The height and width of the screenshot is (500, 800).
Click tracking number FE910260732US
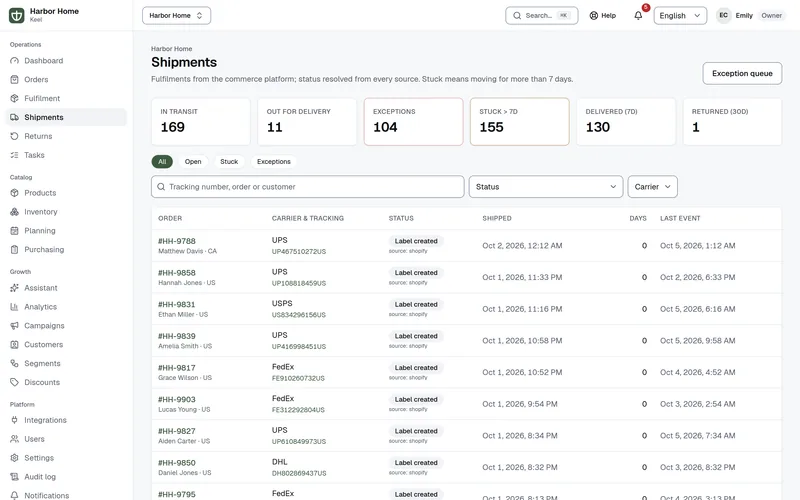click(x=298, y=378)
